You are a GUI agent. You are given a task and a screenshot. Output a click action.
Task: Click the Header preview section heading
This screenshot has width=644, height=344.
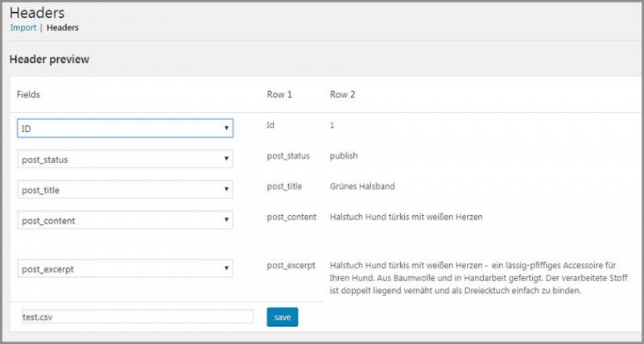[49, 60]
